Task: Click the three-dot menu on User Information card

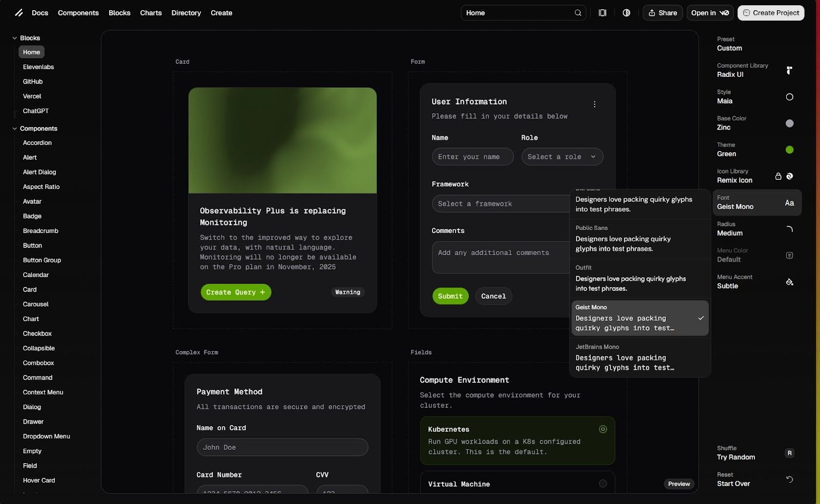Action: point(594,104)
